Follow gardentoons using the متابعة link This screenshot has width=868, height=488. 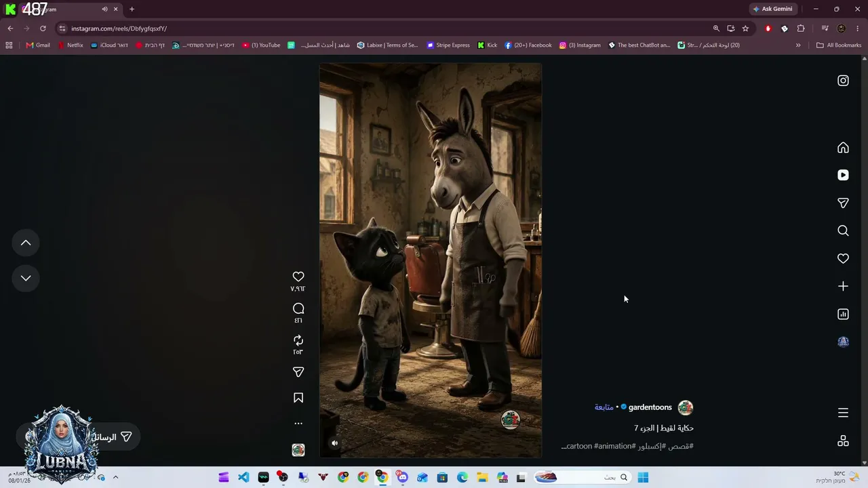pyautogui.click(x=604, y=407)
